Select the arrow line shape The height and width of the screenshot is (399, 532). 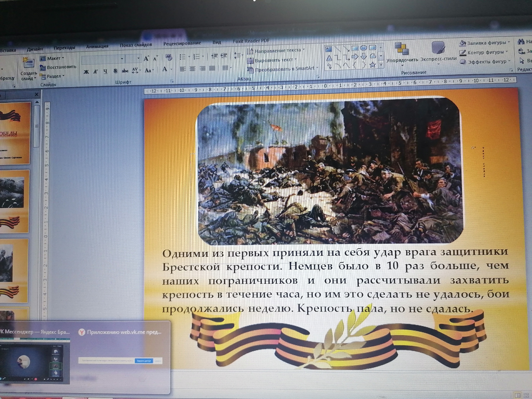[346, 49]
